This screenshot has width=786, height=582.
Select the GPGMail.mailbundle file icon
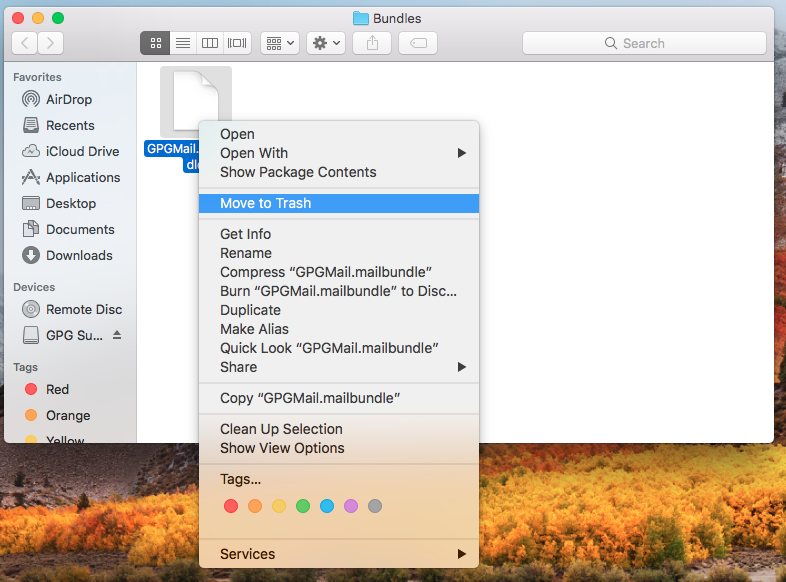click(x=195, y=102)
